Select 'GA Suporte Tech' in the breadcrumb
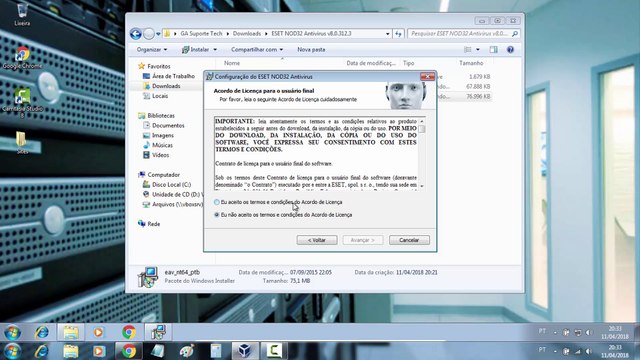 click(x=201, y=33)
